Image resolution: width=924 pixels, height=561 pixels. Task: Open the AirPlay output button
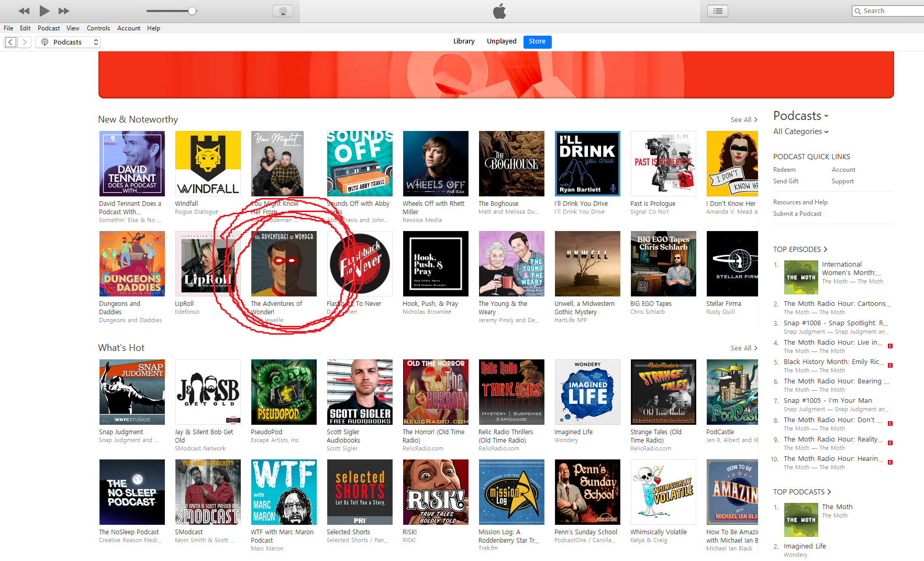[283, 11]
